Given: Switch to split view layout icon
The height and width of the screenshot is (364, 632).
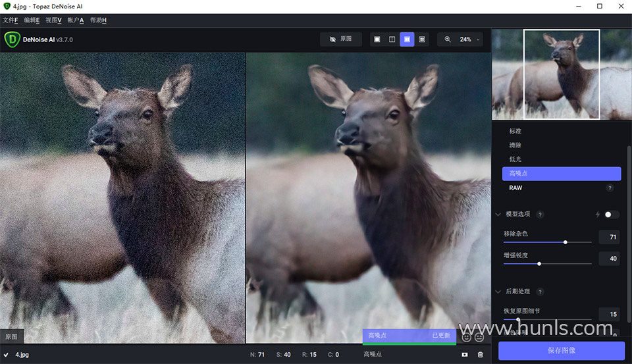Looking at the screenshot, I should click(x=392, y=39).
